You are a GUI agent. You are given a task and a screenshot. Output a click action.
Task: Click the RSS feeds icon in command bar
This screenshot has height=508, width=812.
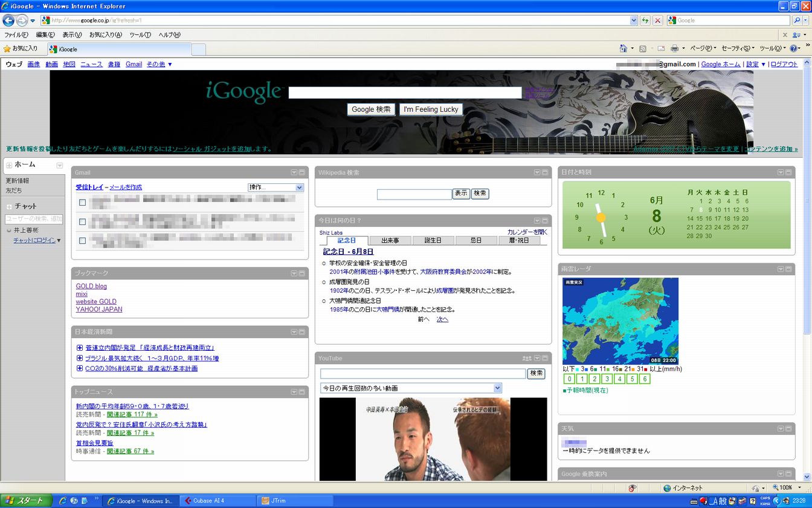pos(643,48)
